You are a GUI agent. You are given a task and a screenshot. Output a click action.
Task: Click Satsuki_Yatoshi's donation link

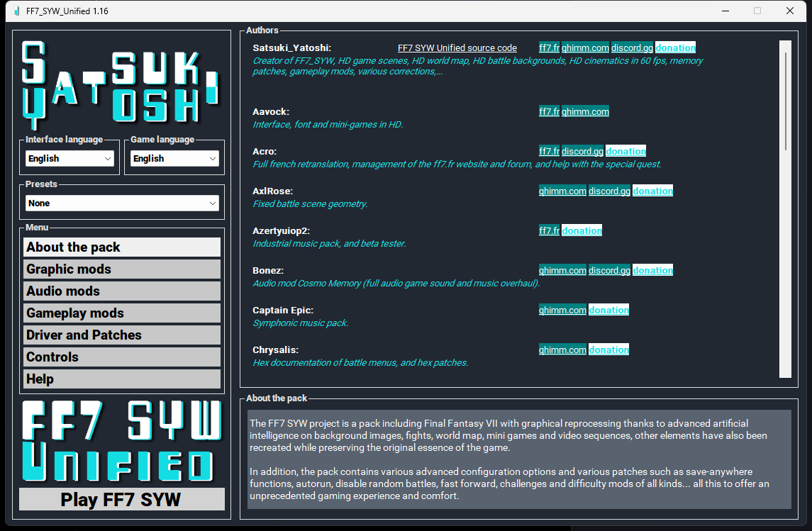click(675, 47)
